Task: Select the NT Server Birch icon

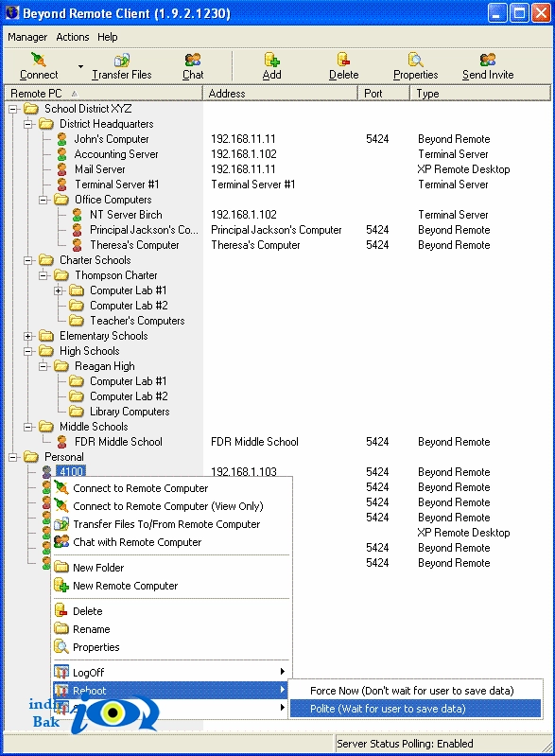Action: pos(78,215)
